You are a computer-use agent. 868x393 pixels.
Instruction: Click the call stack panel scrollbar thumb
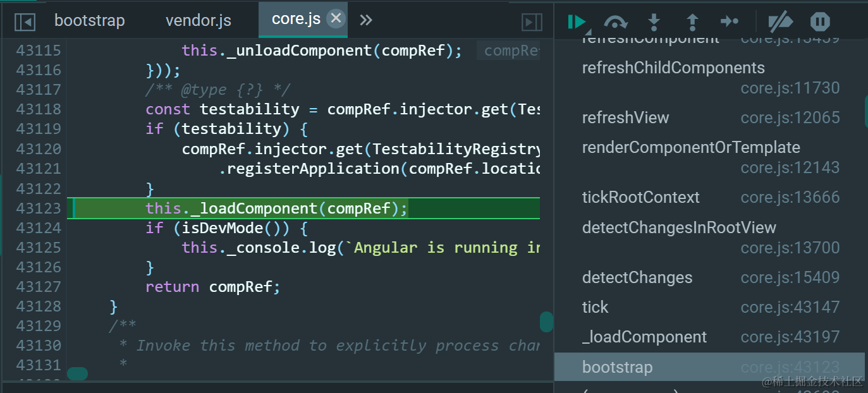(x=866, y=111)
